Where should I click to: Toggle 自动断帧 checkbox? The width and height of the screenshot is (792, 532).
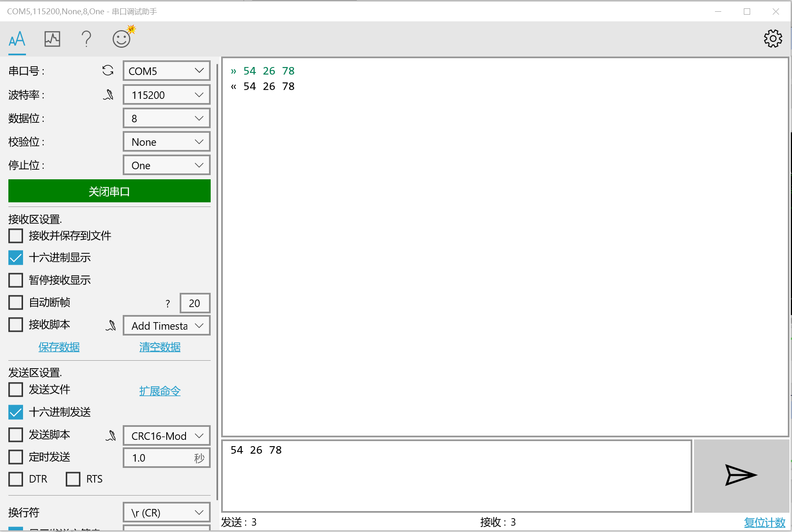(16, 302)
